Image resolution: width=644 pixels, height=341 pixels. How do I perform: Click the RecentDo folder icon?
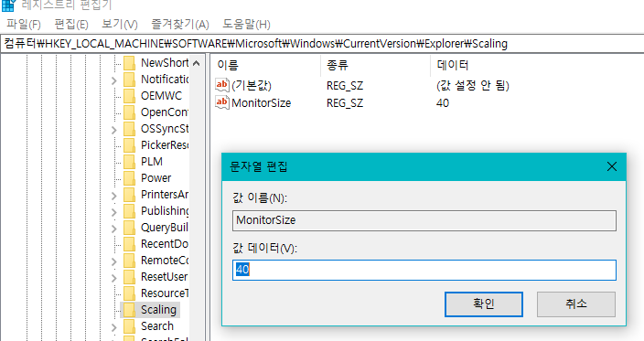(x=129, y=243)
